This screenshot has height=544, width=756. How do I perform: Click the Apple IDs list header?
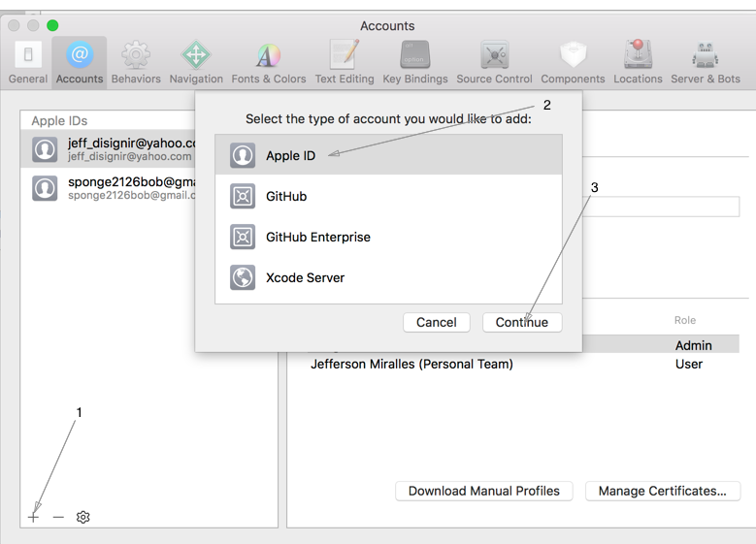(59, 120)
